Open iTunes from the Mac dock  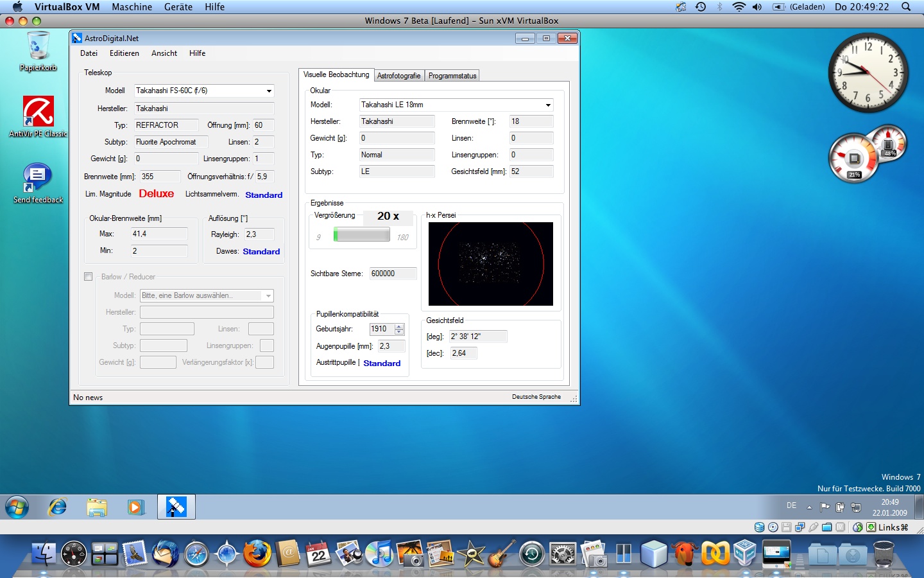[x=379, y=554]
